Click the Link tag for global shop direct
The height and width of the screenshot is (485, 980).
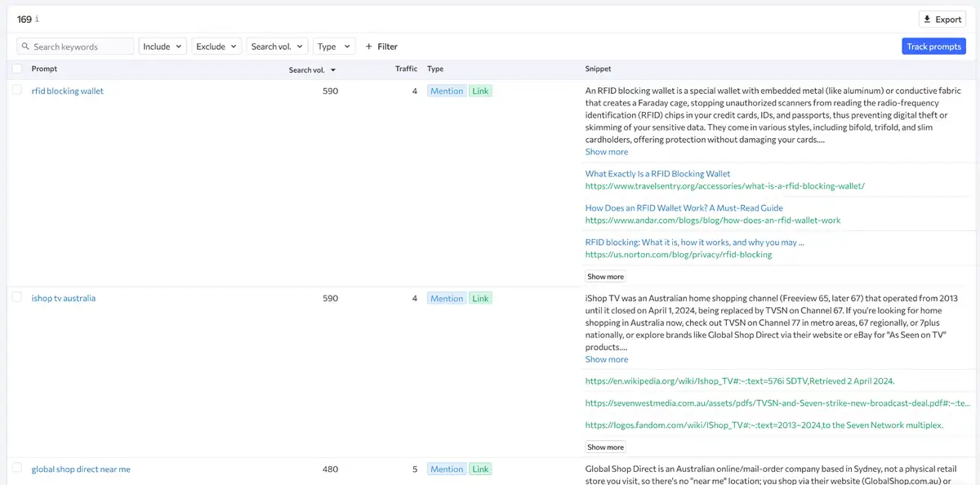(480, 469)
